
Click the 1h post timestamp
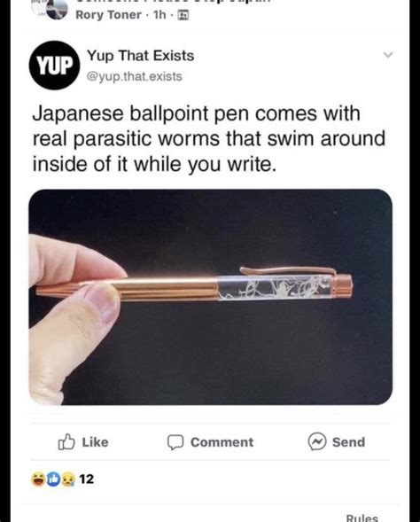tap(159, 15)
